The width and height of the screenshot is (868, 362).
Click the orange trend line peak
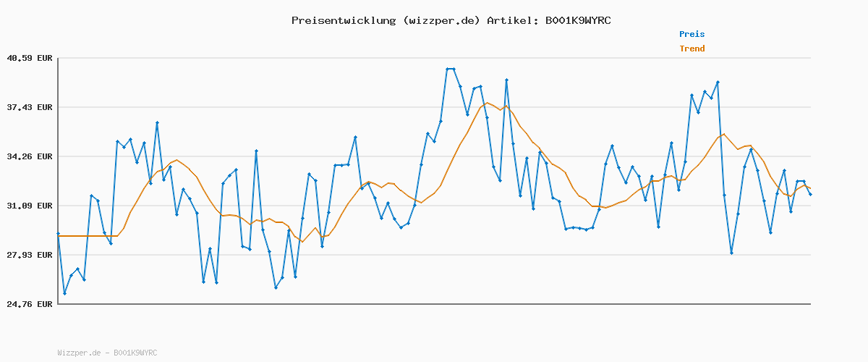click(487, 103)
